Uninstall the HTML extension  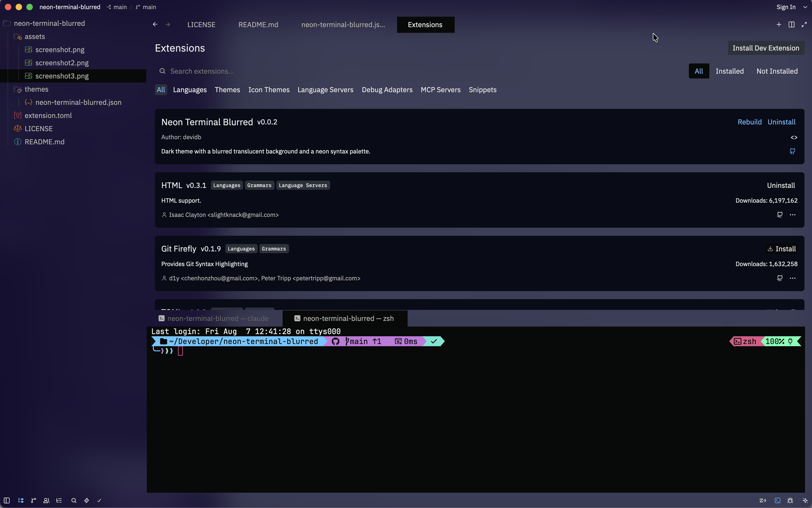pyautogui.click(x=781, y=185)
